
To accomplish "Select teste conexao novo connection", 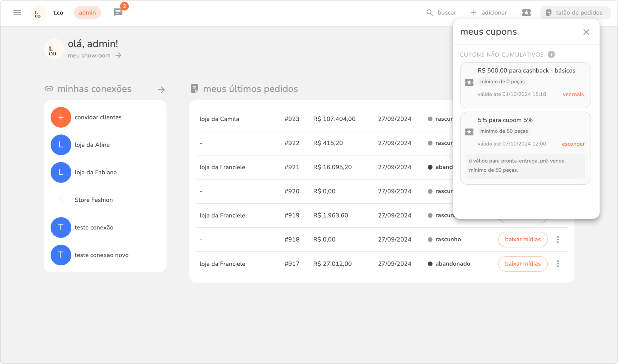I will (x=101, y=255).
